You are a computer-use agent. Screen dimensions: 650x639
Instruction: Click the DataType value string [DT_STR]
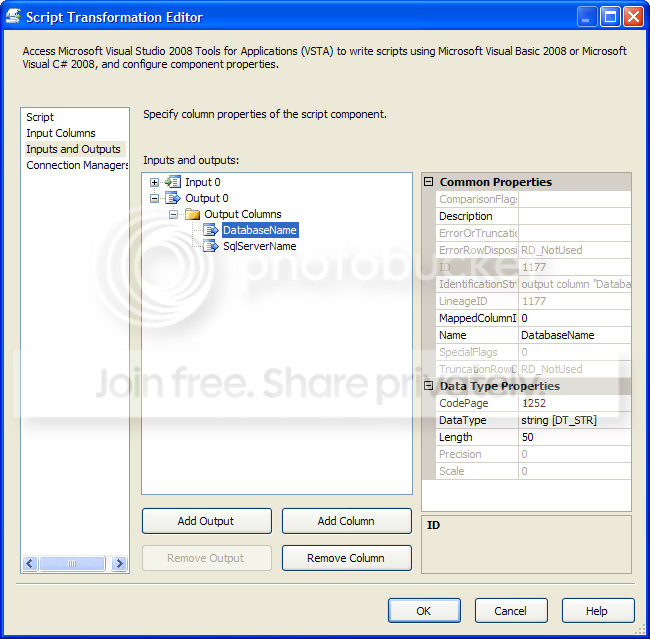pos(575,420)
